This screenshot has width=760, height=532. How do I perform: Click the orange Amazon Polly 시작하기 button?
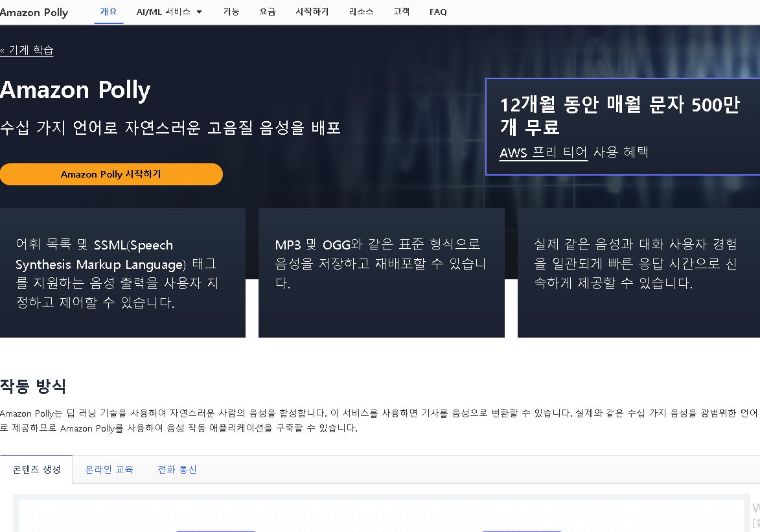pyautogui.click(x=111, y=174)
